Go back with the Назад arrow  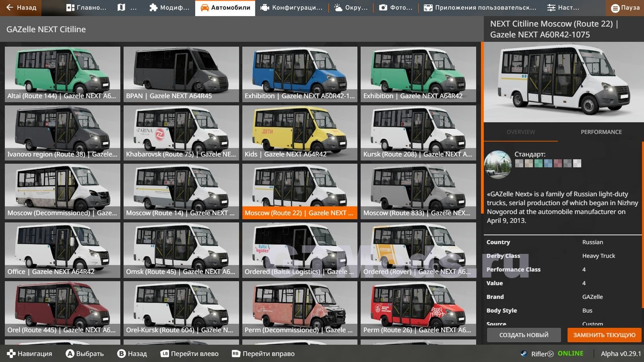(21, 8)
